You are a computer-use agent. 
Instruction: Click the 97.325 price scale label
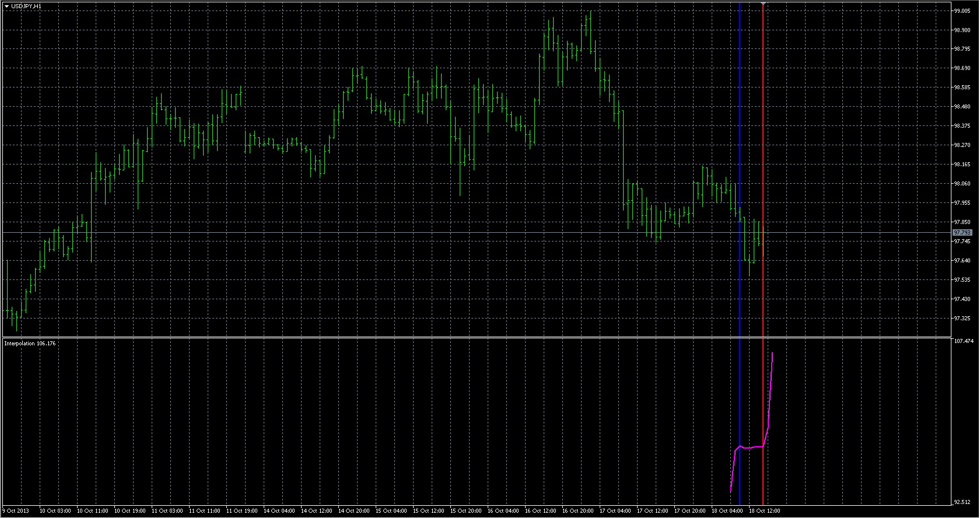962,318
